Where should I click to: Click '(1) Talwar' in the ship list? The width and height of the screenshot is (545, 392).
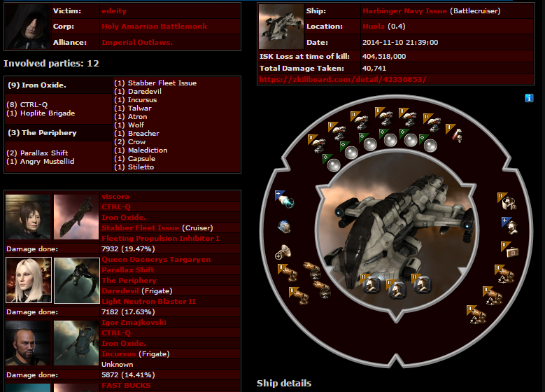pyautogui.click(x=133, y=108)
